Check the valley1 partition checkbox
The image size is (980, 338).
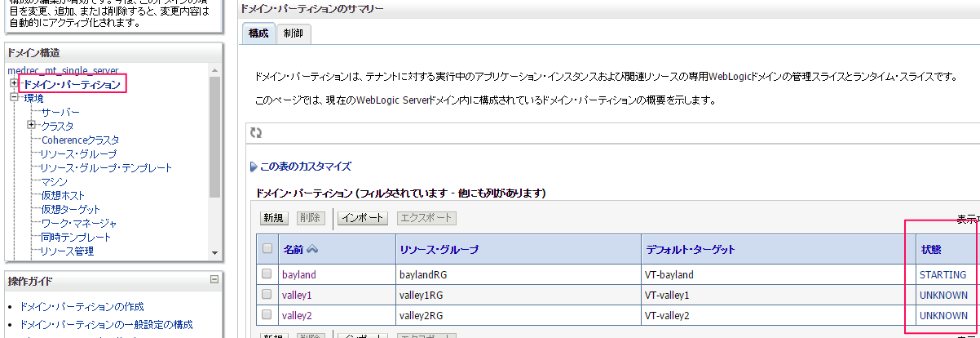point(267,295)
